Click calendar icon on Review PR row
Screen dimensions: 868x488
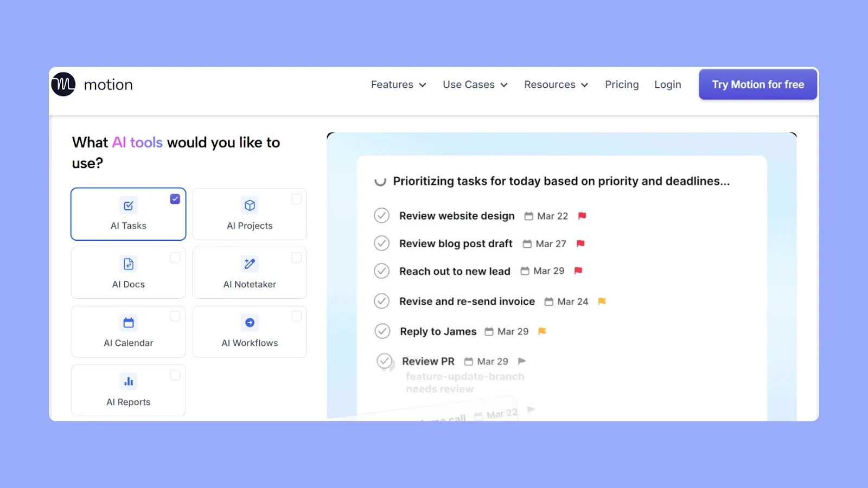click(x=469, y=361)
